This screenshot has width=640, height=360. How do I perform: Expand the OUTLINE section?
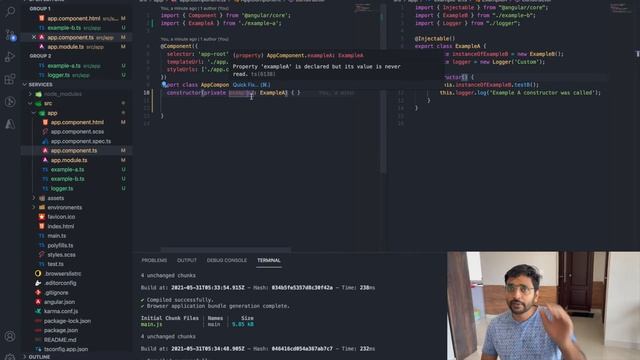pyautogui.click(x=25, y=357)
